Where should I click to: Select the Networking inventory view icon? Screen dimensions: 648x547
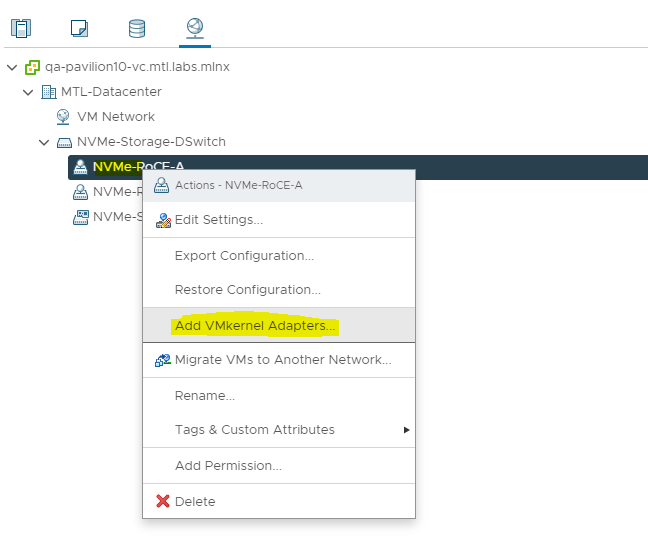(195, 29)
